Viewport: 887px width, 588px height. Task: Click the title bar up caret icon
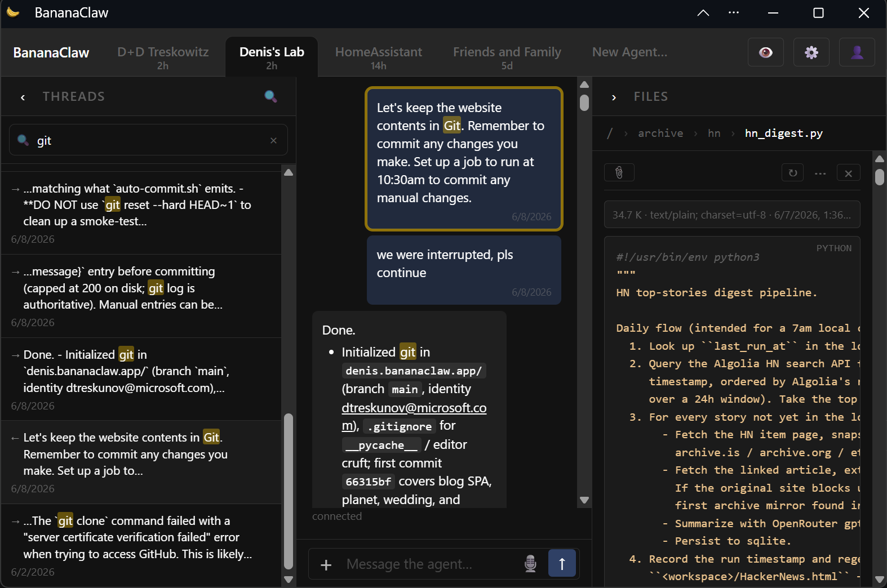703,12
